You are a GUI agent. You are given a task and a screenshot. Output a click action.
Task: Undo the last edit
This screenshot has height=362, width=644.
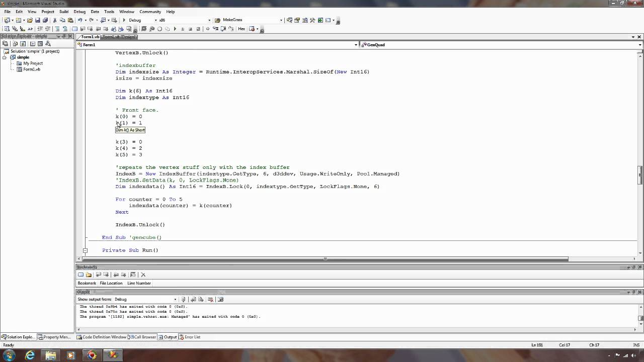pos(80,20)
